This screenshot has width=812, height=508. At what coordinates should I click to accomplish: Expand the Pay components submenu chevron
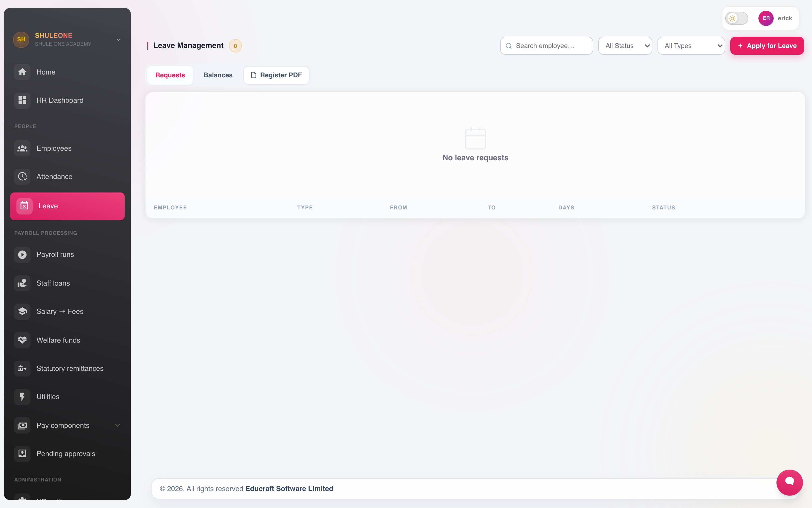[118, 425]
